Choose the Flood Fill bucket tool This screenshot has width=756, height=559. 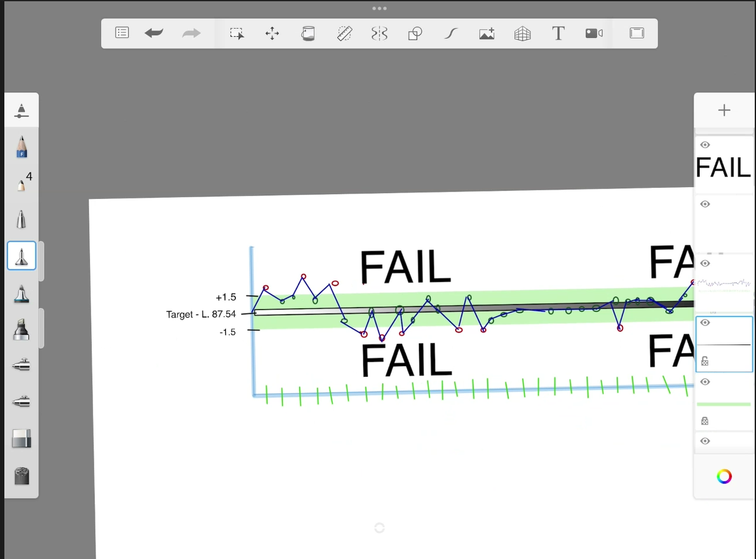click(x=308, y=34)
